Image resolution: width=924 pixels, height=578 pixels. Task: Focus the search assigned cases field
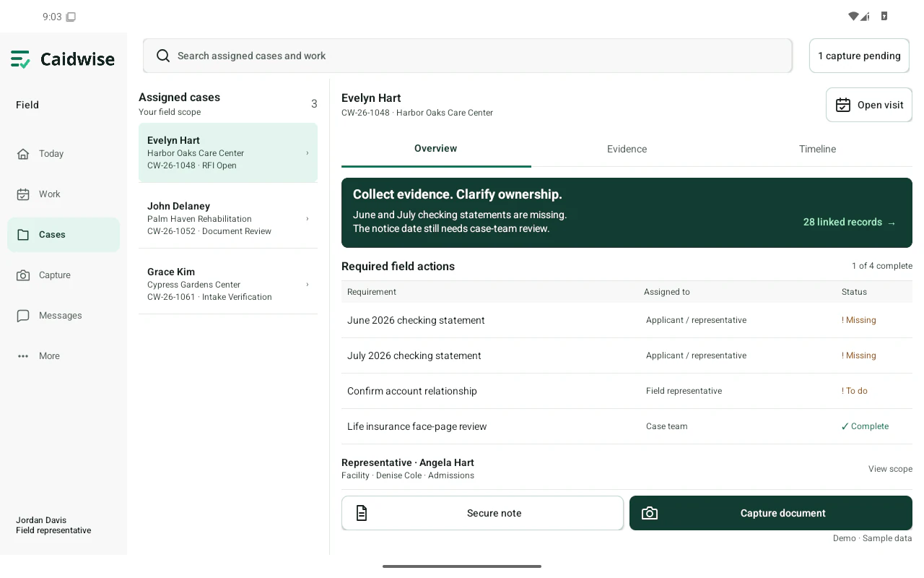click(x=468, y=56)
